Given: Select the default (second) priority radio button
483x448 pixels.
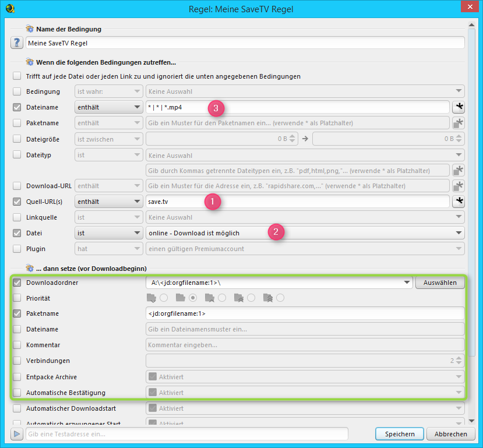Looking at the screenshot, I should tap(193, 298).
